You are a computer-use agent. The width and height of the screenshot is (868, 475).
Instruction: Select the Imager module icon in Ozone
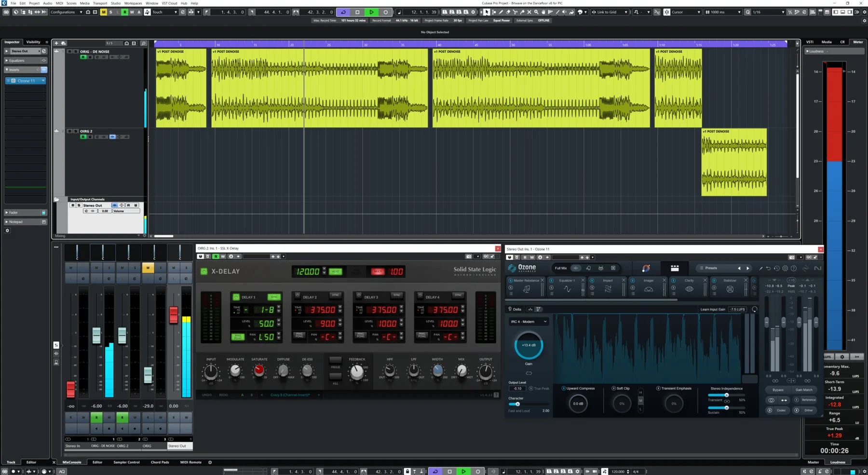[649, 288]
